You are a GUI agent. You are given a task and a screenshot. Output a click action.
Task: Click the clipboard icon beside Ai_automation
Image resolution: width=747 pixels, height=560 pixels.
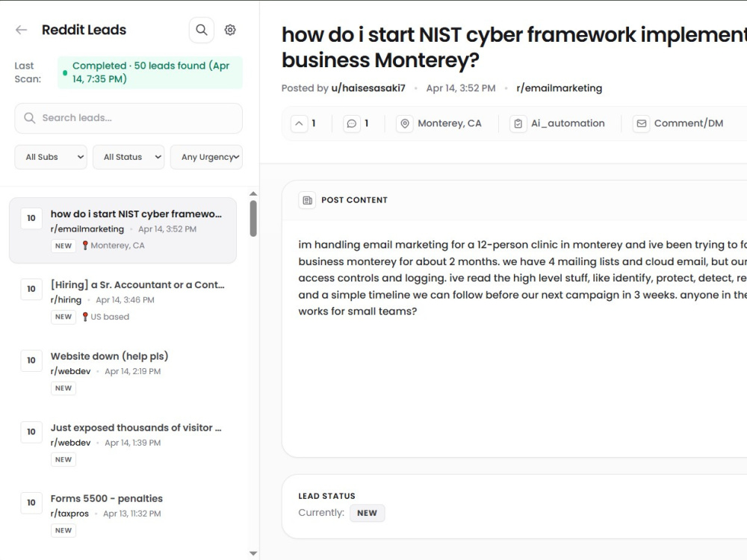(x=518, y=123)
